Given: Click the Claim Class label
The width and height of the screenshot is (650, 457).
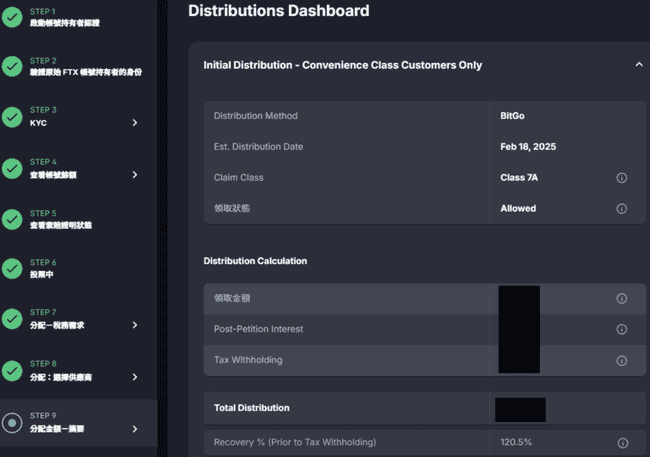Looking at the screenshot, I should 238,177.
